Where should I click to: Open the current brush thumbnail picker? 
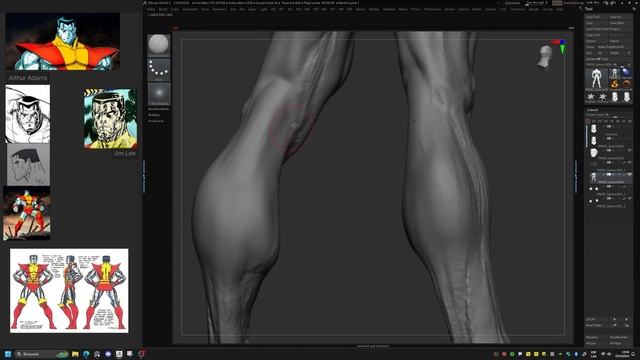pyautogui.click(x=159, y=45)
